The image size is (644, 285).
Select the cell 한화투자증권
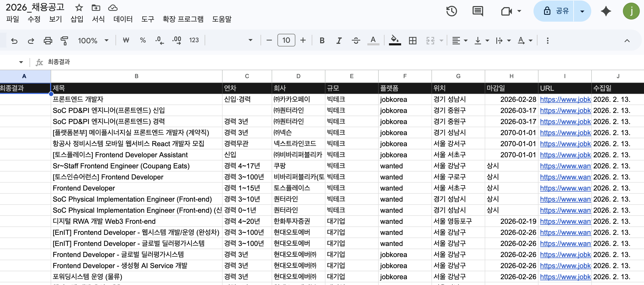(x=299, y=221)
